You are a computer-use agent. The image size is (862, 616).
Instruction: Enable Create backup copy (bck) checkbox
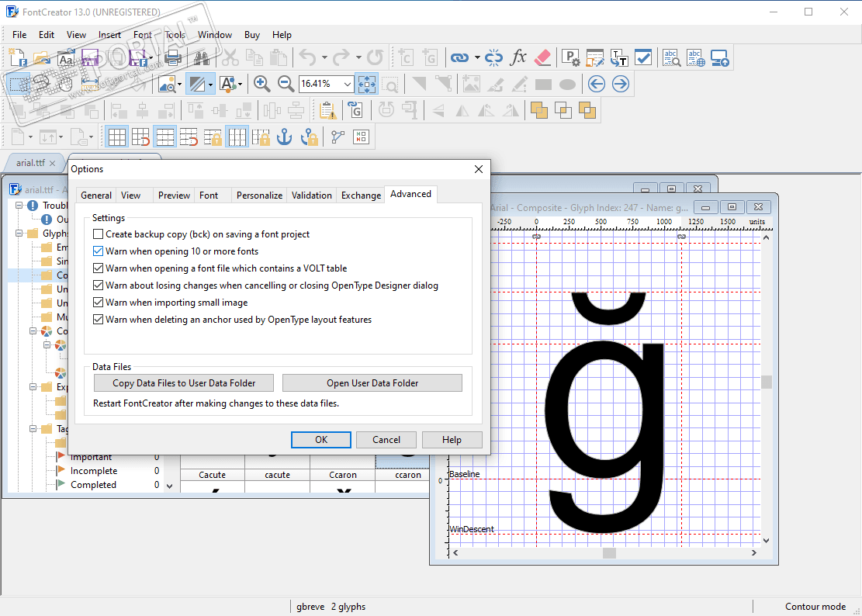pyautogui.click(x=98, y=234)
